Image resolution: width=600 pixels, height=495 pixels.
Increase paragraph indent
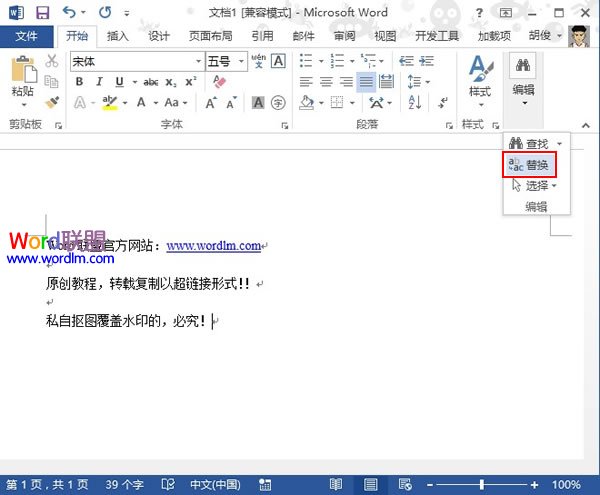(426, 61)
